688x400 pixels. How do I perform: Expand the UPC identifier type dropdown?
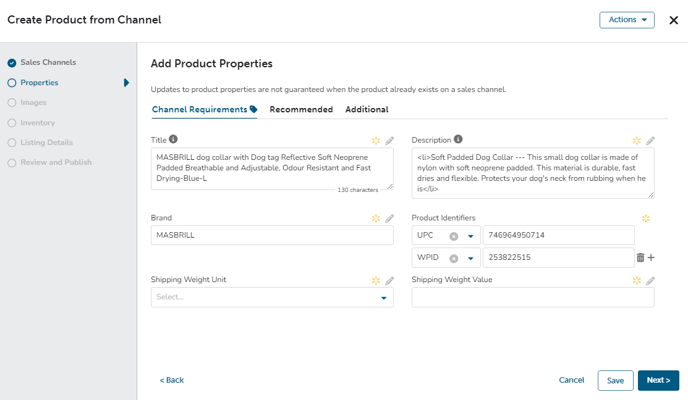tap(470, 236)
